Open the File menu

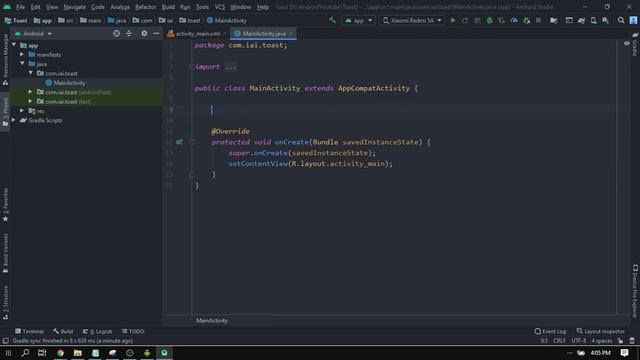[20, 7]
